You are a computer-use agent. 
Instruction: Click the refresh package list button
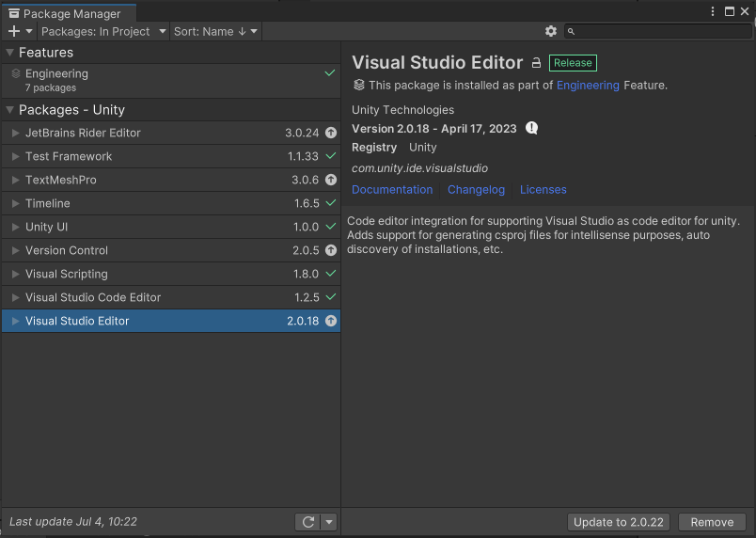[308, 522]
